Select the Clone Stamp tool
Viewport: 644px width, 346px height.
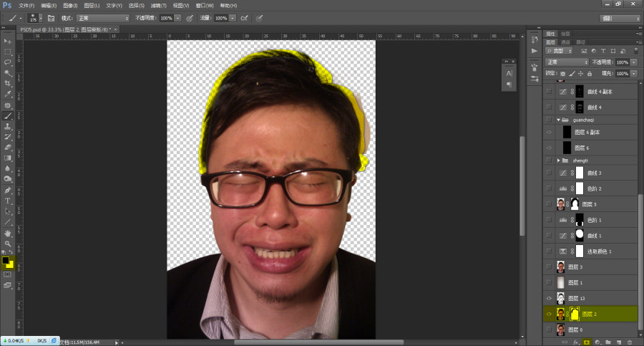pos(7,126)
